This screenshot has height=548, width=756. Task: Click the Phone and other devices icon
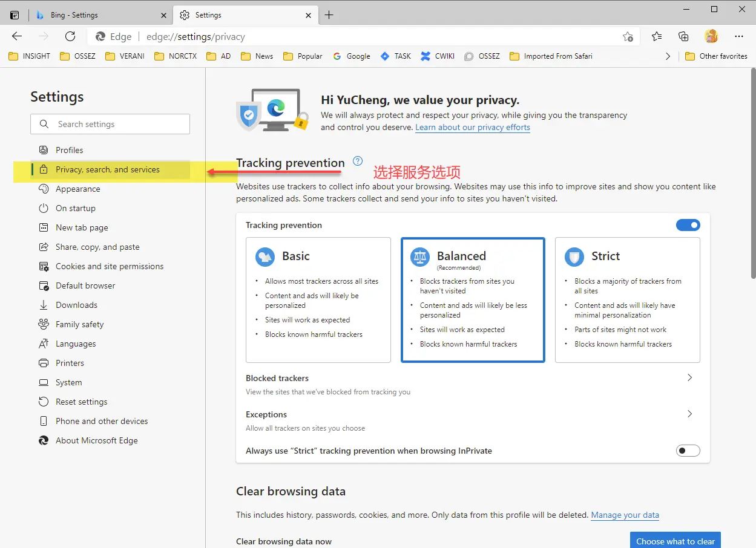point(44,421)
